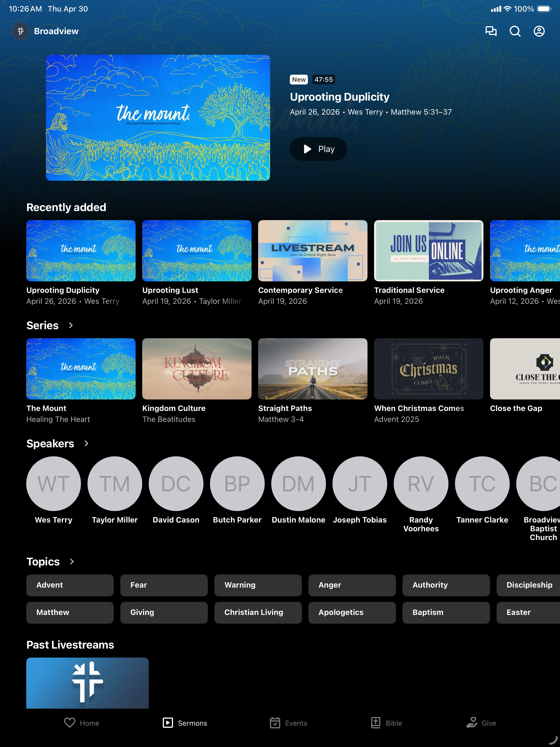Open the chat messages icon
560x747 pixels.
(491, 31)
